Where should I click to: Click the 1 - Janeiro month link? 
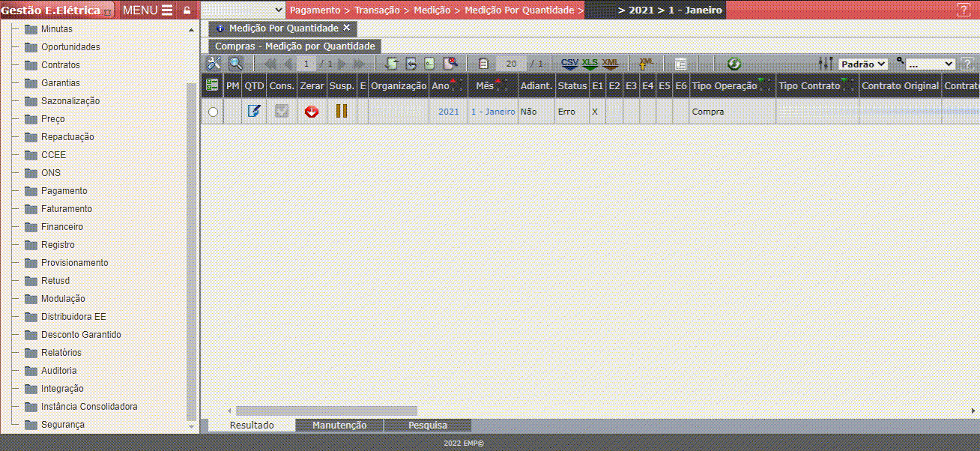(x=492, y=112)
